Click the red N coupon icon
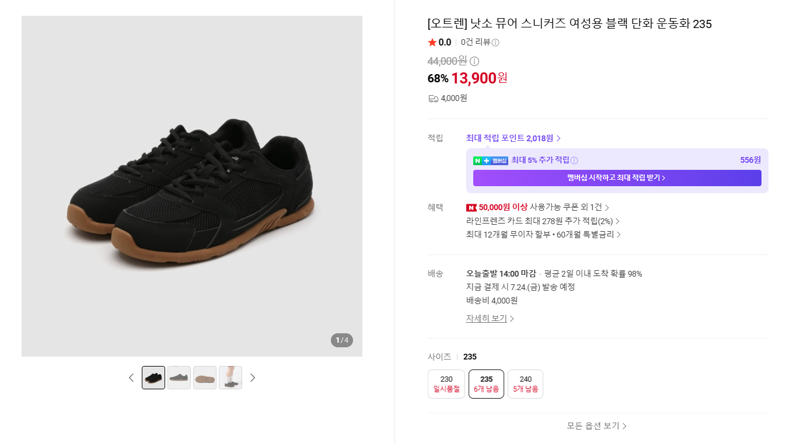This screenshot has height=443, width=800. tap(471, 208)
